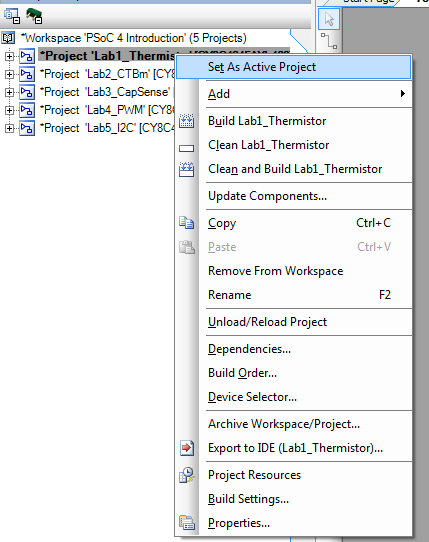Screen dimensions: 429x542
Task: Choose Clean and Build Lab1_Thermistor
Action: coord(295,169)
